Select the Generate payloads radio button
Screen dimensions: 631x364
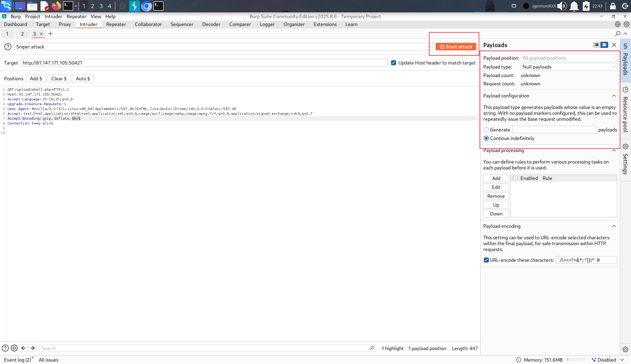(x=486, y=130)
